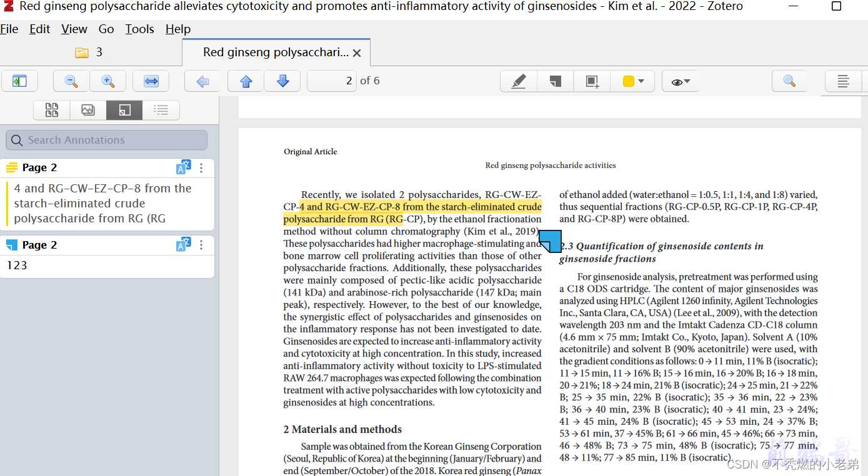The width and height of the screenshot is (868, 476).
Task: Close the Red ginseng polysaccharide tab
Action: (x=357, y=53)
